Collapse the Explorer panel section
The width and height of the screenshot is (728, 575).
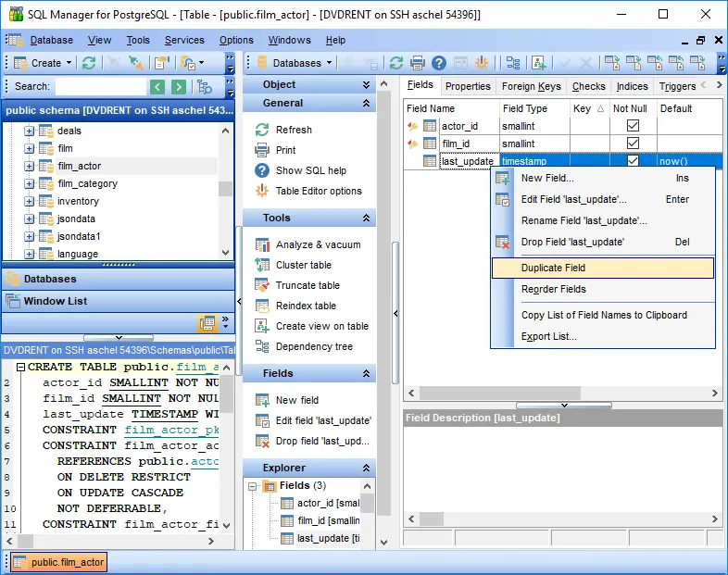tap(366, 468)
